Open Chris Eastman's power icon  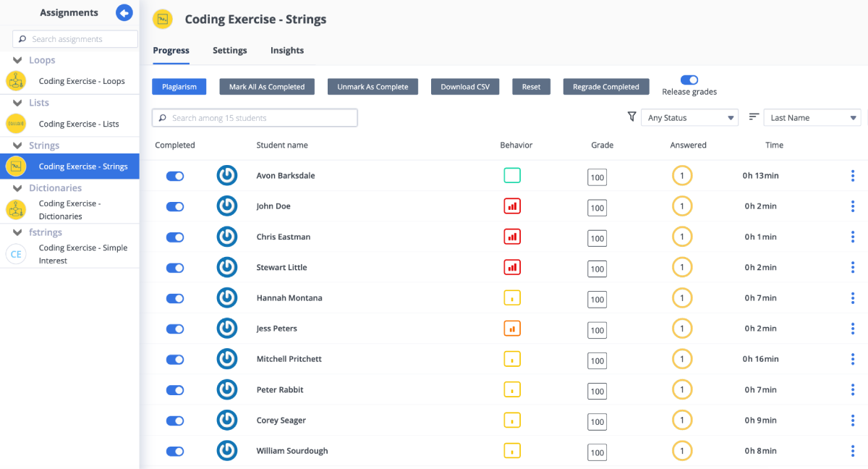(227, 237)
